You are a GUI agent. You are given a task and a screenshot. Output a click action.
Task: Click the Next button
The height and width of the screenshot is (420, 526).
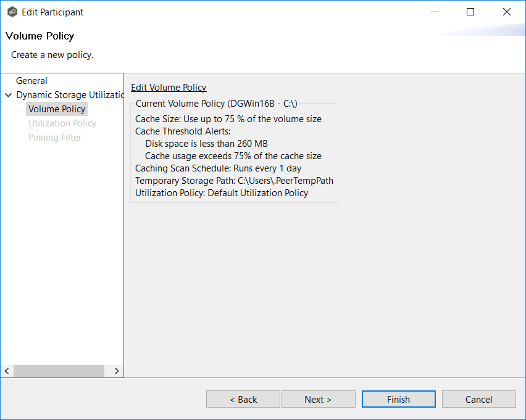(x=318, y=399)
